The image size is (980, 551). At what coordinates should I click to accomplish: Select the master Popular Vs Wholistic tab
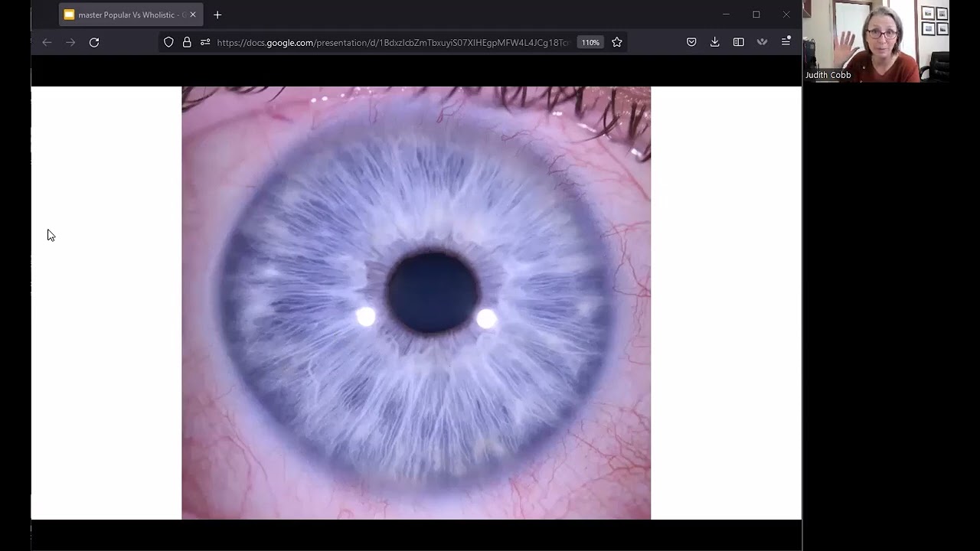131,15
